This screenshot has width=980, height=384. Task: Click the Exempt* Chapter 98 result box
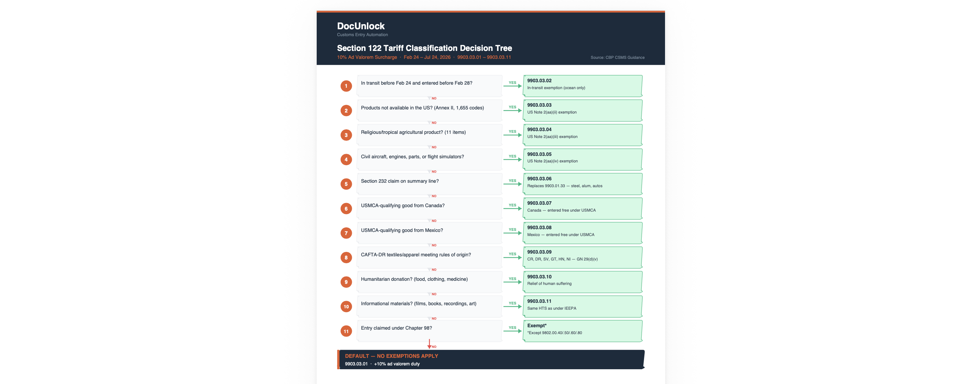[582, 331]
